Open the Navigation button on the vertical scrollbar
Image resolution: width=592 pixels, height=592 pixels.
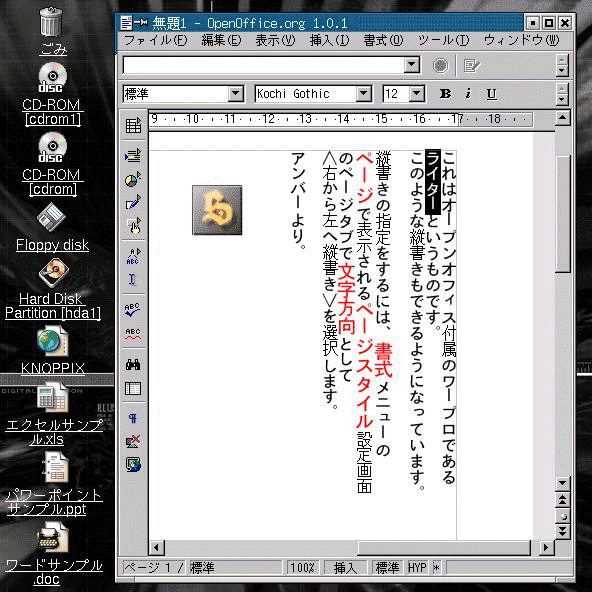coord(563,516)
